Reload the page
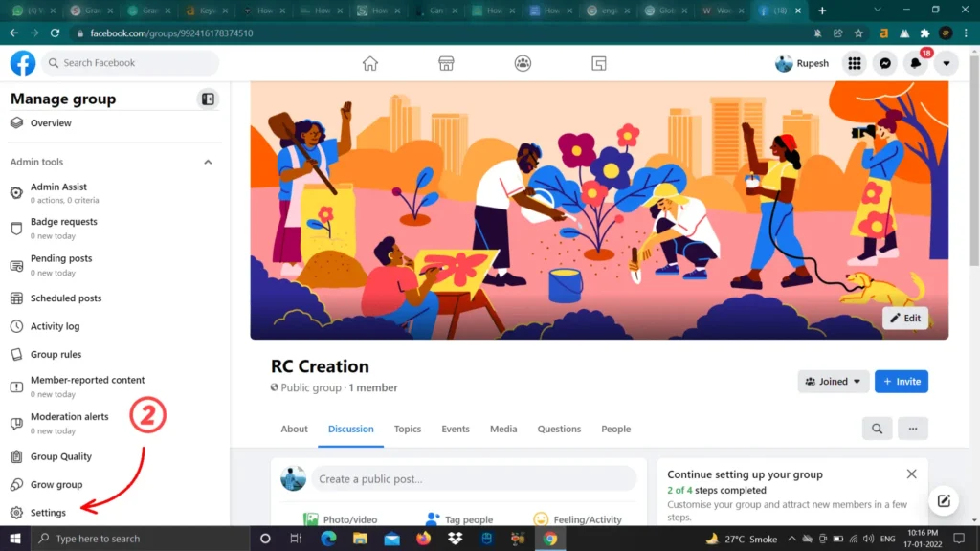Image resolution: width=980 pixels, height=551 pixels. (55, 33)
